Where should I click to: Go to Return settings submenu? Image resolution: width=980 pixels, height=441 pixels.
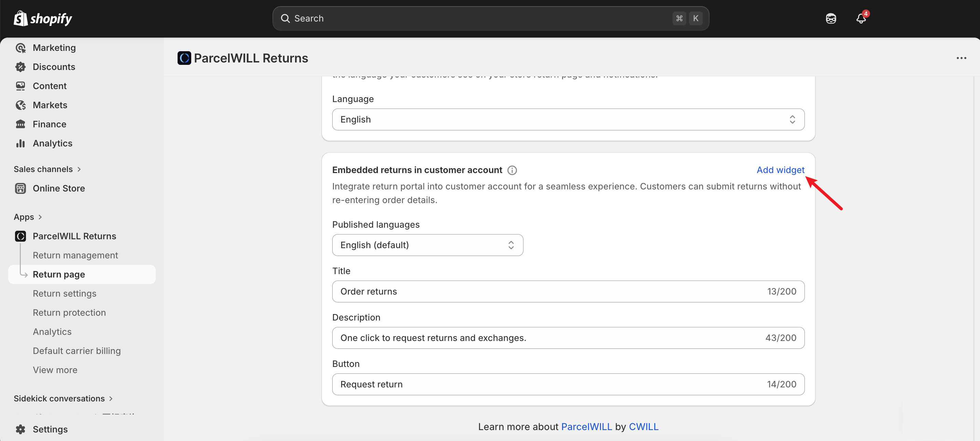pyautogui.click(x=64, y=294)
